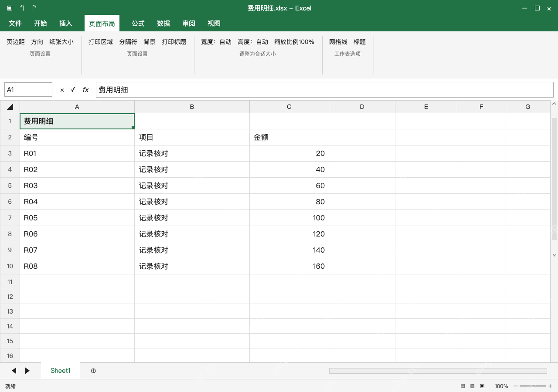
Task: Click the horizontal scrollbar at the bottom
Action: tap(438, 371)
